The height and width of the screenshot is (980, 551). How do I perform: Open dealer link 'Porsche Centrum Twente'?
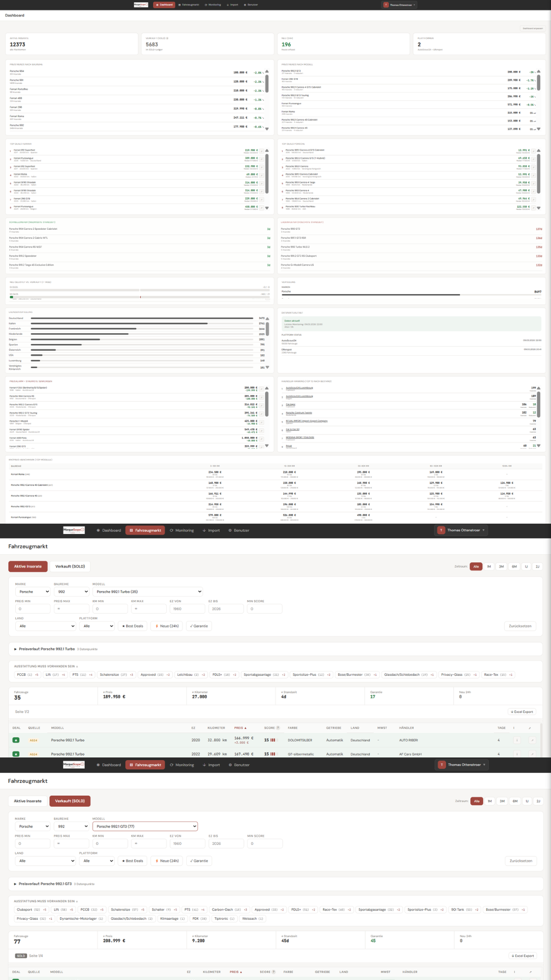(299, 412)
